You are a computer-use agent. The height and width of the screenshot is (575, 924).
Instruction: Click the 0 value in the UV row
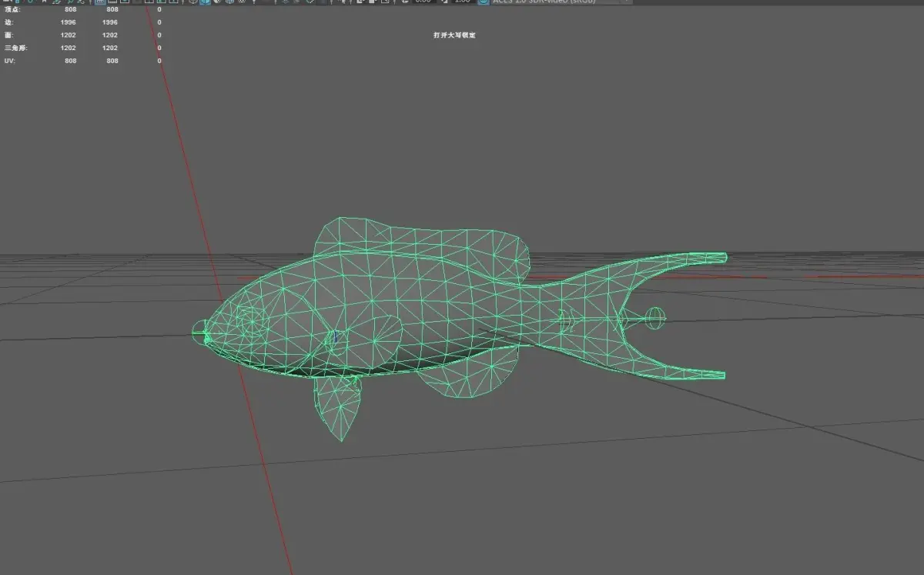tap(159, 61)
